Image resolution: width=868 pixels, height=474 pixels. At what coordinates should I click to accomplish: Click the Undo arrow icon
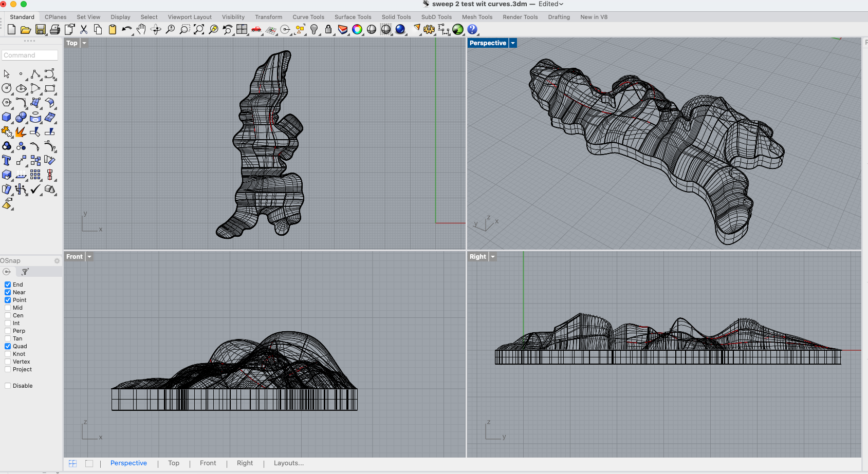click(x=126, y=30)
